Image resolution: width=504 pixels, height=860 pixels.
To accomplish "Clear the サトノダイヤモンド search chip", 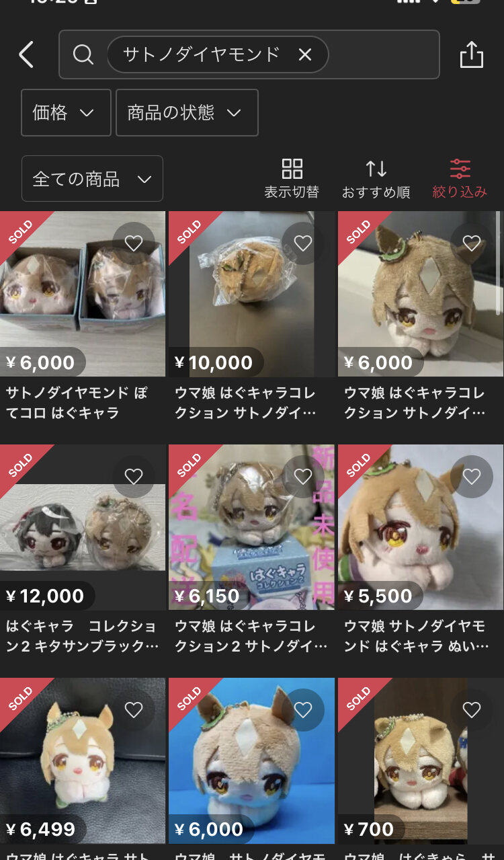I will [x=305, y=54].
